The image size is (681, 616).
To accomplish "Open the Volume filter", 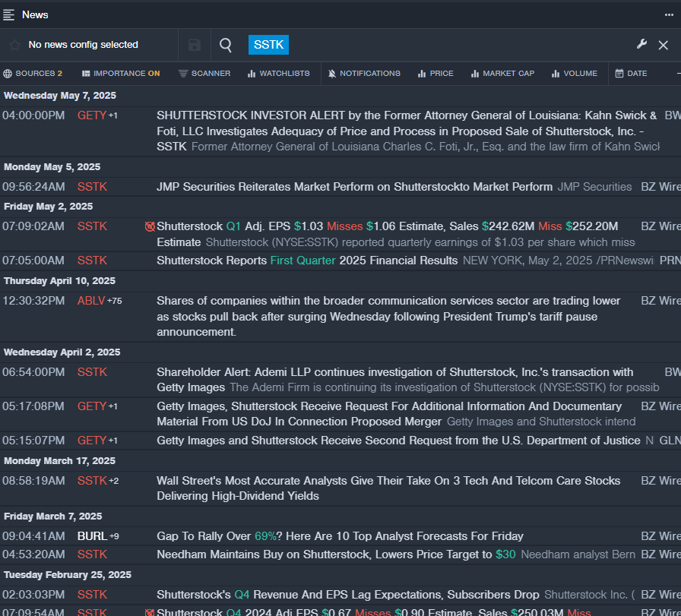I will pyautogui.click(x=574, y=74).
